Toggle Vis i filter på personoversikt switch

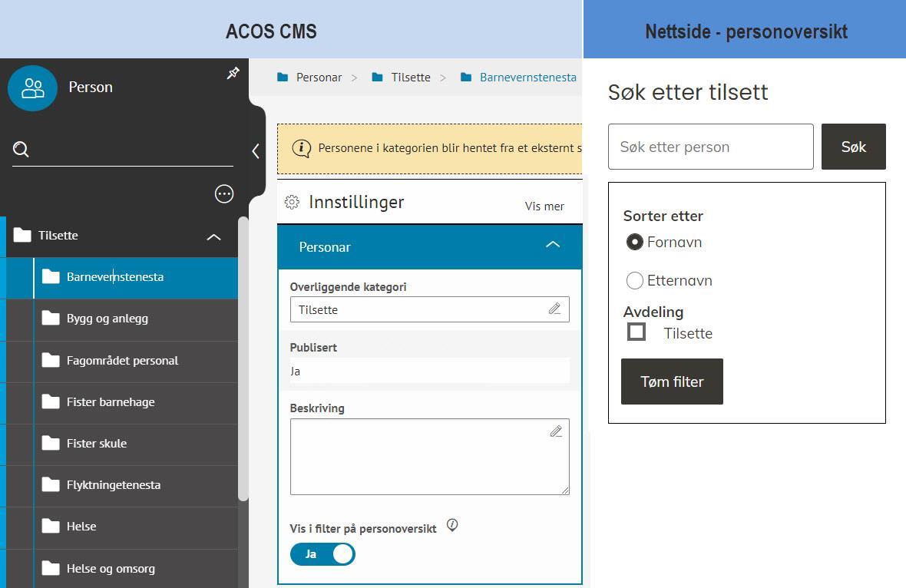coord(322,554)
